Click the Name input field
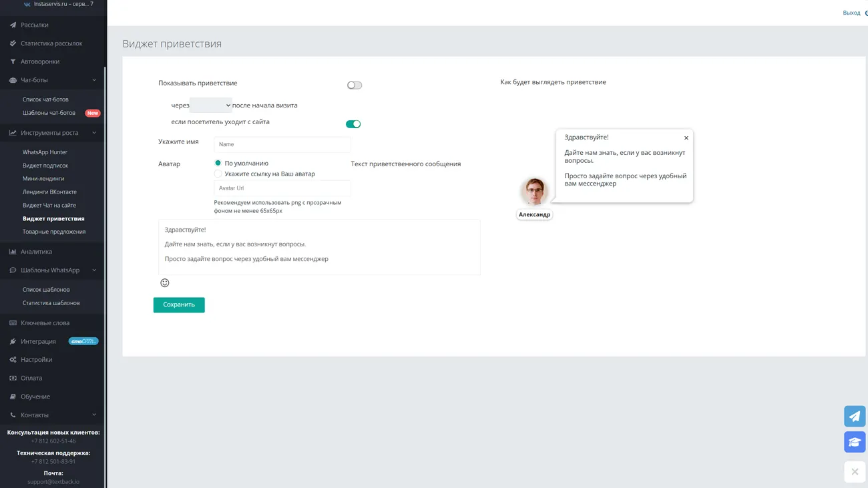The height and width of the screenshot is (488, 868). pyautogui.click(x=282, y=144)
